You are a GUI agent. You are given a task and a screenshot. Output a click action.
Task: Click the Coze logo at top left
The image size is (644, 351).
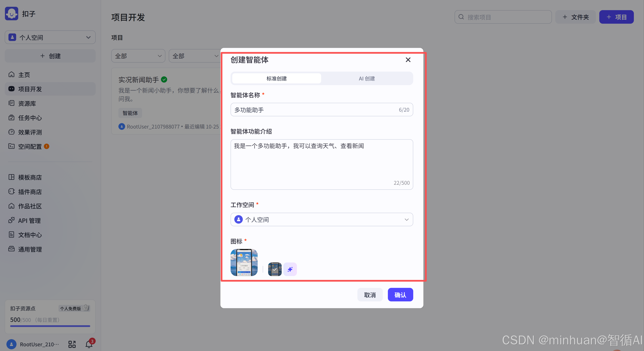tap(11, 14)
